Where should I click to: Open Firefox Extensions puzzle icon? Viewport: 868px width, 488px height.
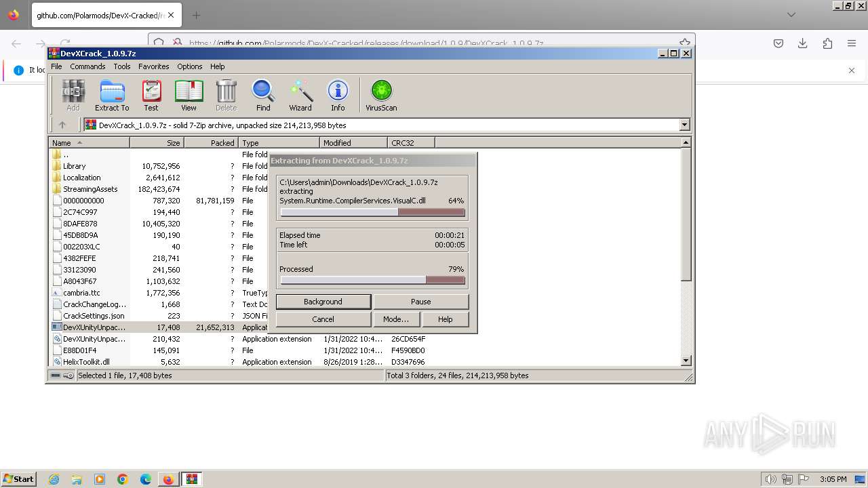pos(827,43)
